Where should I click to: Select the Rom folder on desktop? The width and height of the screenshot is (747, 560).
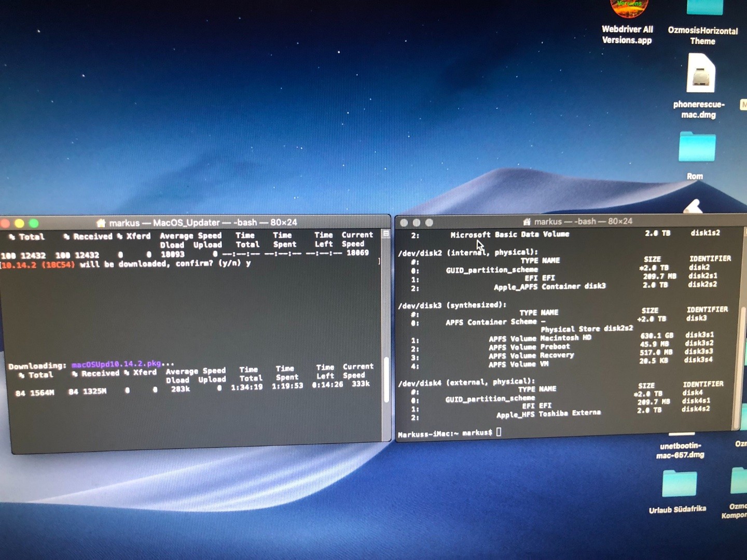coord(697,147)
